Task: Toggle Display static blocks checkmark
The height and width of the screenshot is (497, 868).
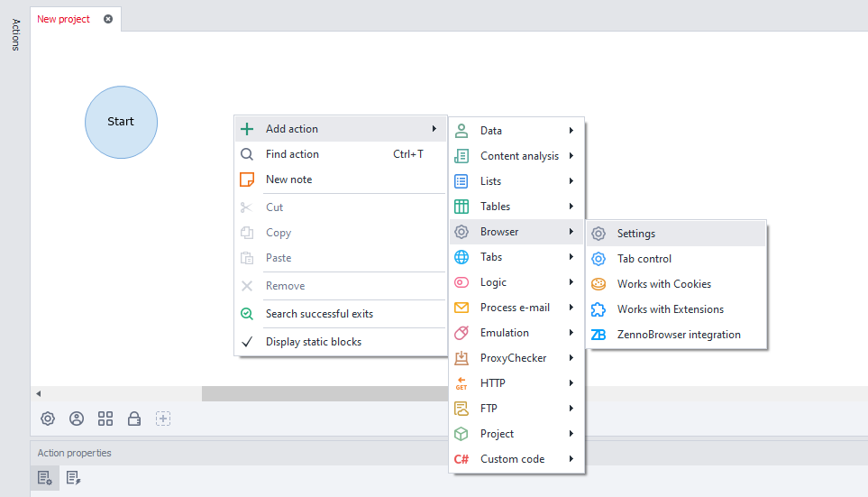Action: [247, 342]
